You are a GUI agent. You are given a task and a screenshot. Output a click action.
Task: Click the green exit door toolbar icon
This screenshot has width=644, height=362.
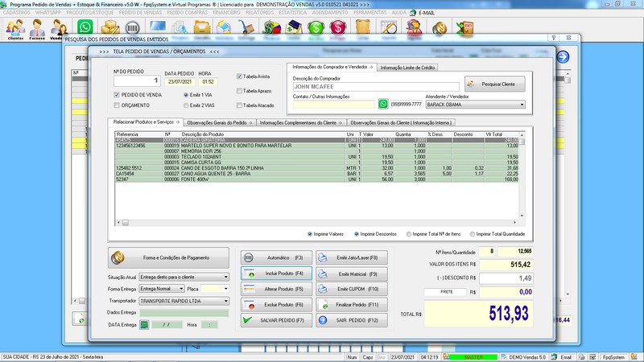pos(465,27)
